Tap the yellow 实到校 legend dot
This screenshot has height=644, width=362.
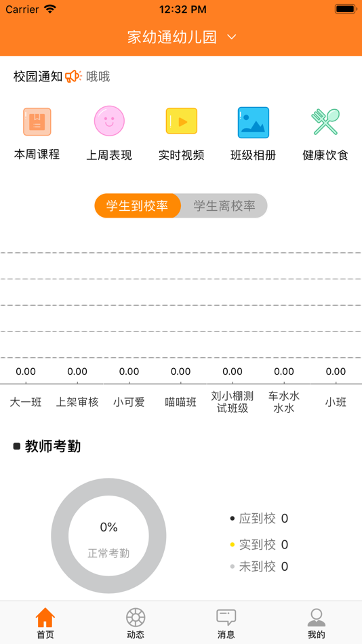[x=232, y=545]
